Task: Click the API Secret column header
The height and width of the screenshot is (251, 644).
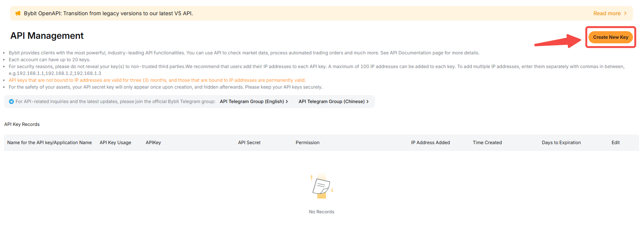Action: [x=249, y=143]
